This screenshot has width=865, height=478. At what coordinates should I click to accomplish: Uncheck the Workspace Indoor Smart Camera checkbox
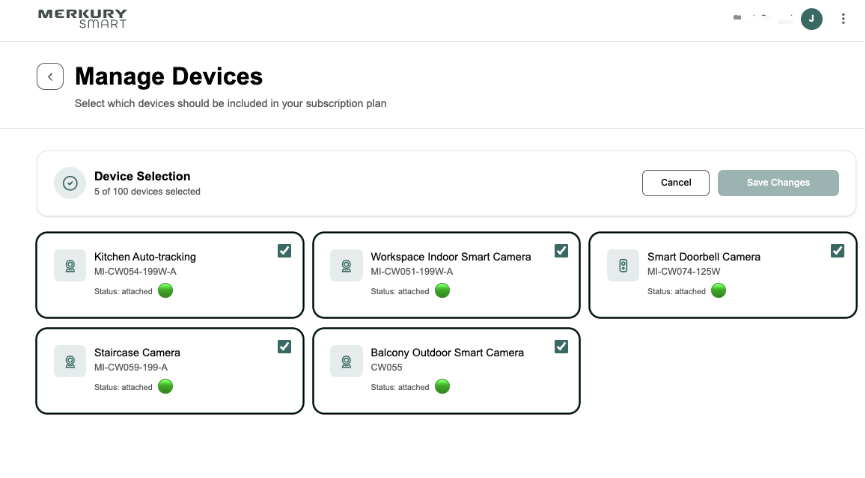coord(561,251)
